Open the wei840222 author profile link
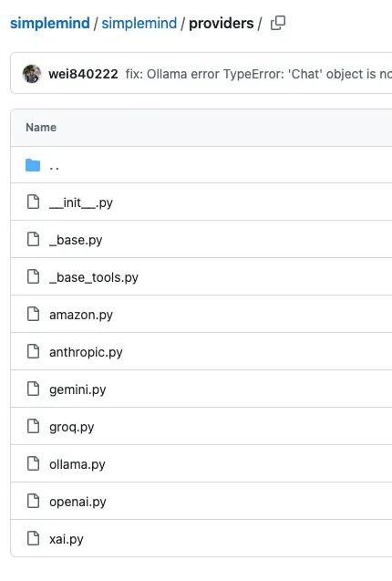Screen dimensions: 392x581 tap(83, 74)
